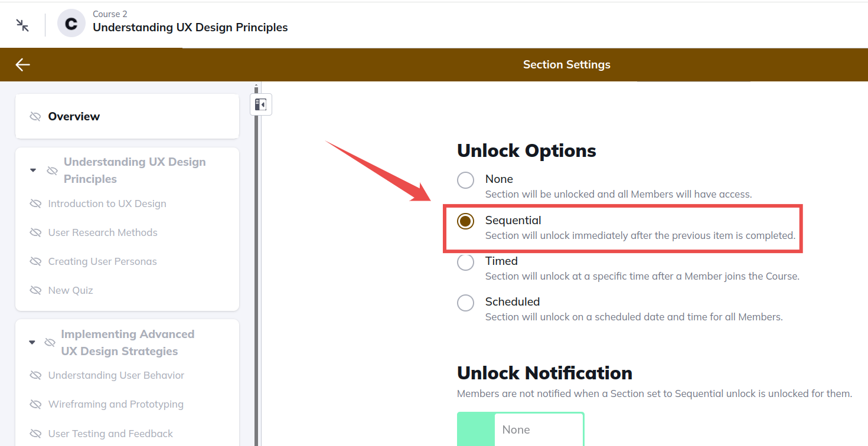Click the Understanding UX Design Principles course title

pyautogui.click(x=190, y=27)
